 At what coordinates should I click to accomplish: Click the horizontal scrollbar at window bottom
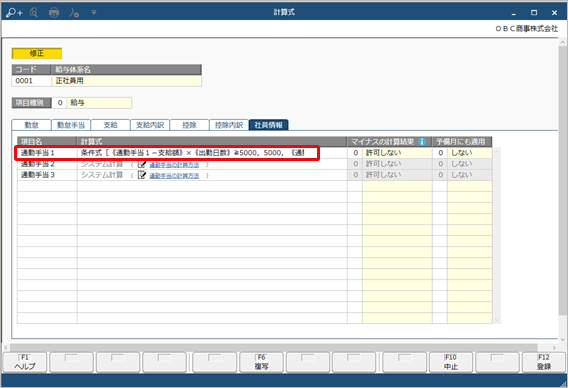273,347
